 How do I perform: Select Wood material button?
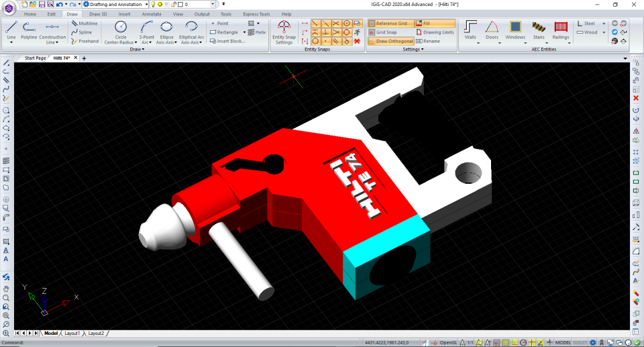(587, 32)
